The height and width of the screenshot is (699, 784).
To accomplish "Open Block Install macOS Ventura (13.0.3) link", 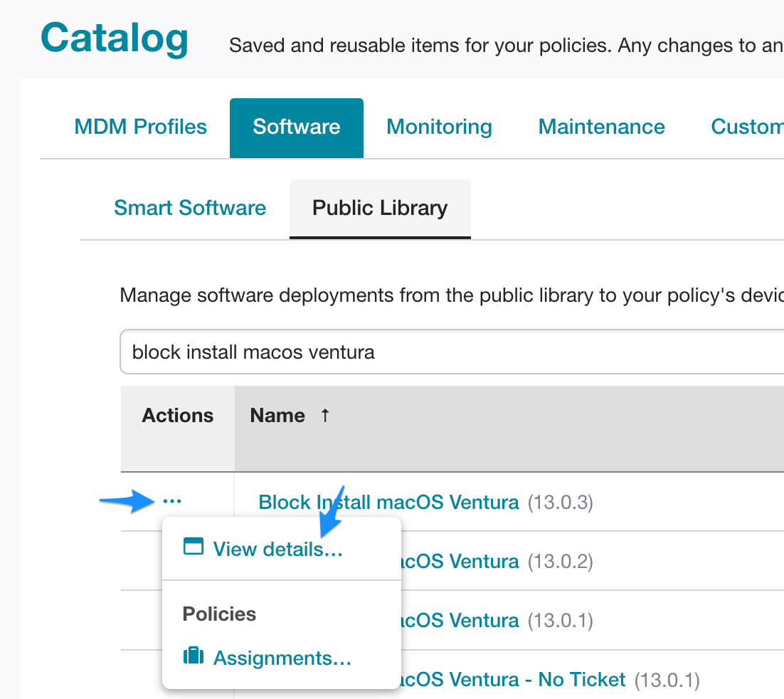I will click(388, 503).
